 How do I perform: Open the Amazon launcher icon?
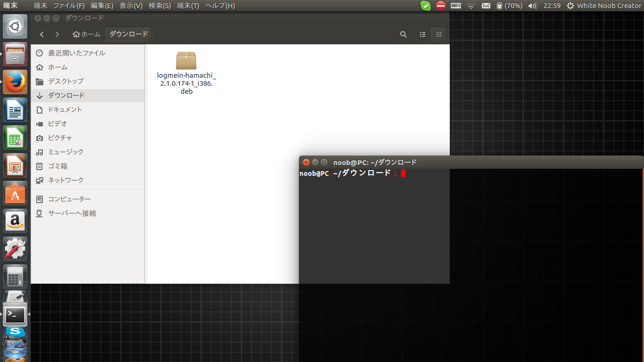15,221
